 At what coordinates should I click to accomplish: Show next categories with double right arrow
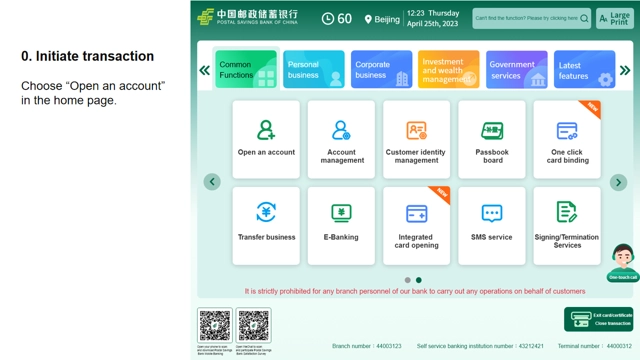[x=625, y=70]
